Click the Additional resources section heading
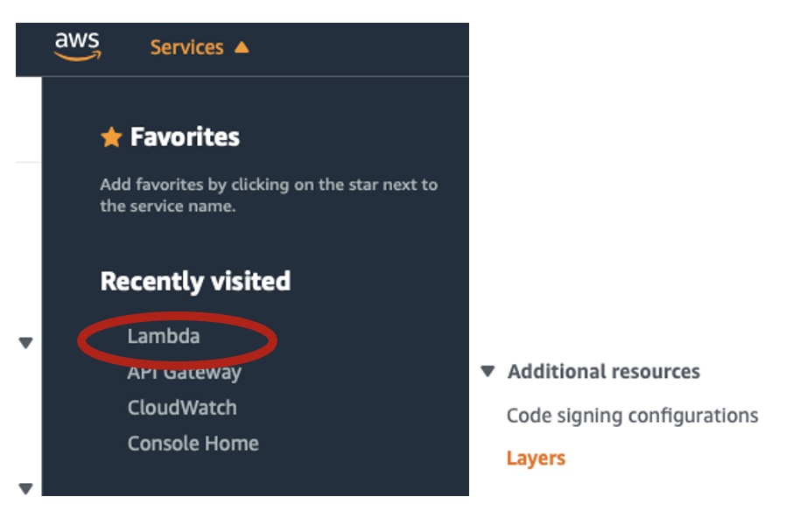The height and width of the screenshot is (532, 786). pyautogui.click(x=604, y=372)
